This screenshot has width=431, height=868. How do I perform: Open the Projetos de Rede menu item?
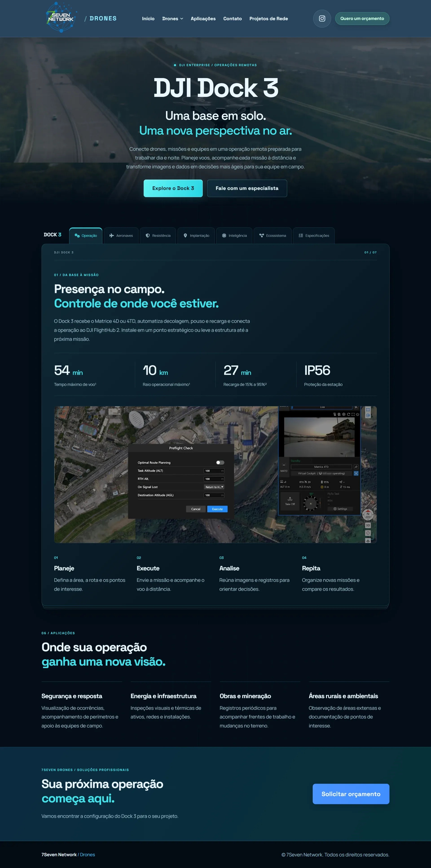tap(268, 19)
